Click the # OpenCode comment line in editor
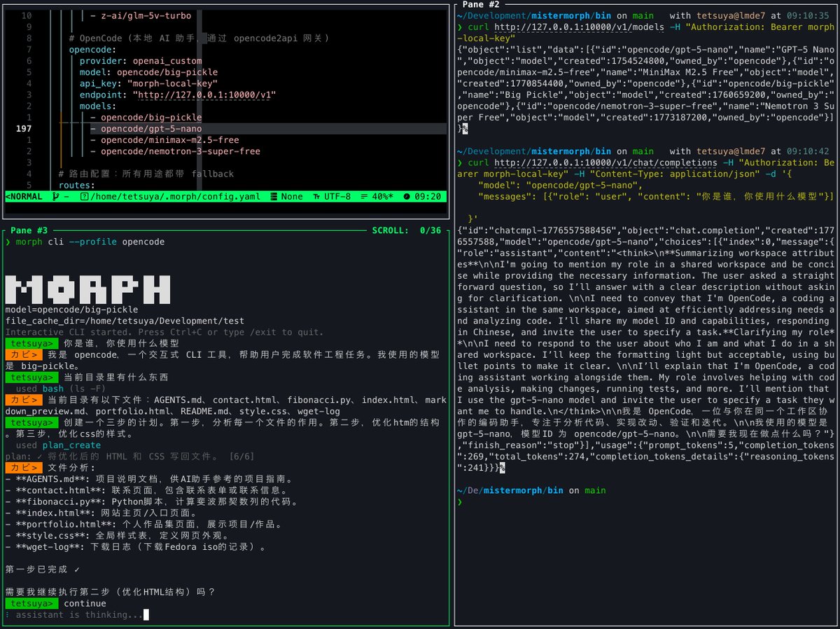The height and width of the screenshot is (629, 840). pos(199,38)
